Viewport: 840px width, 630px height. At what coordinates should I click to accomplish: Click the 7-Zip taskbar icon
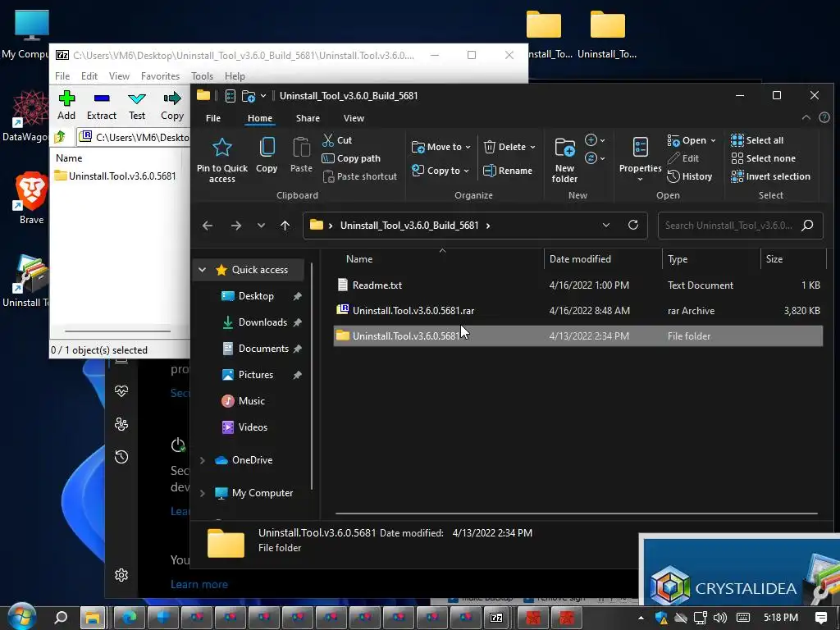tap(496, 618)
